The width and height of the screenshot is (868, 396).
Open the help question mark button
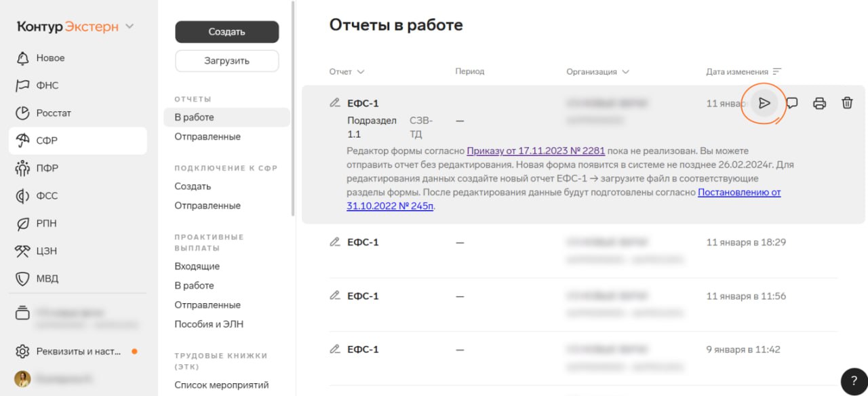[x=853, y=381]
